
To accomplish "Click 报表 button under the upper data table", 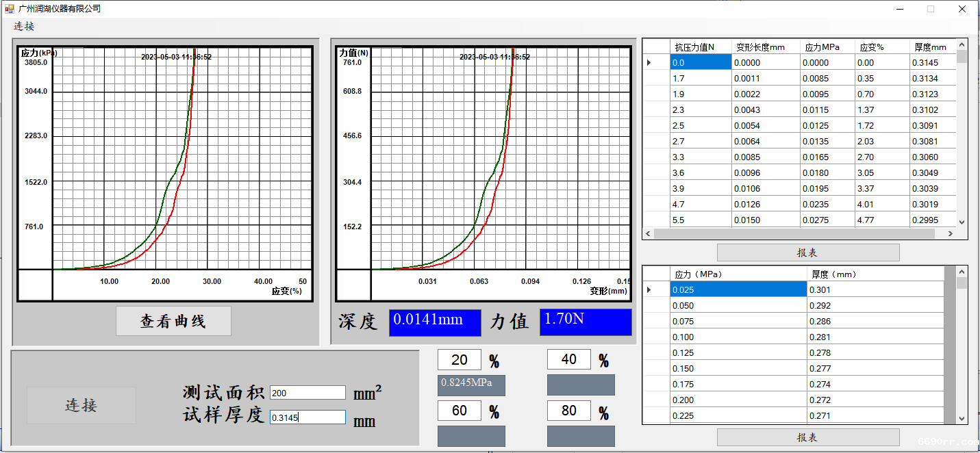I will (x=807, y=253).
